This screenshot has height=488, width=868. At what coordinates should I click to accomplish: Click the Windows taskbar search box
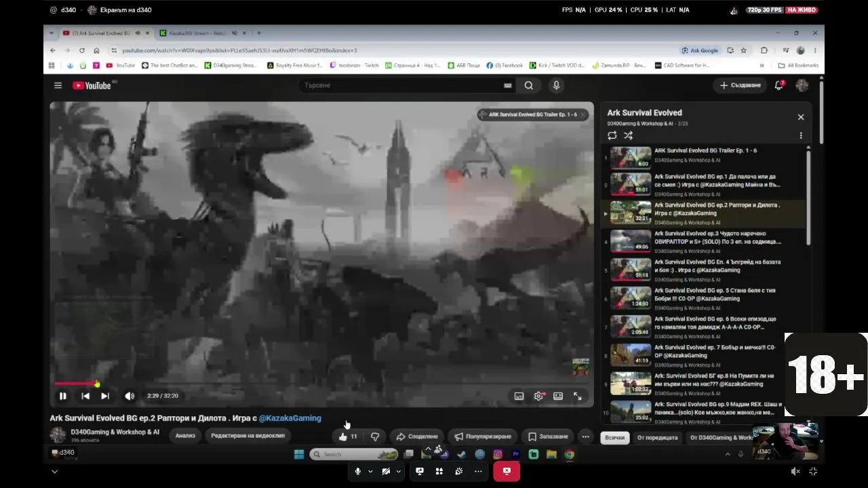point(353,454)
